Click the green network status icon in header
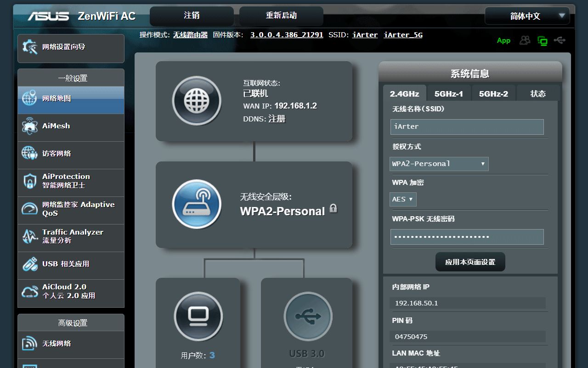Viewport: 588px width, 368px height. tap(543, 41)
